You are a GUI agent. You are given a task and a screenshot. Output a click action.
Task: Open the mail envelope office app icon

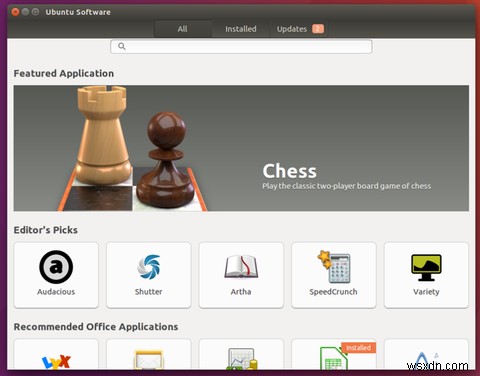tap(149, 360)
